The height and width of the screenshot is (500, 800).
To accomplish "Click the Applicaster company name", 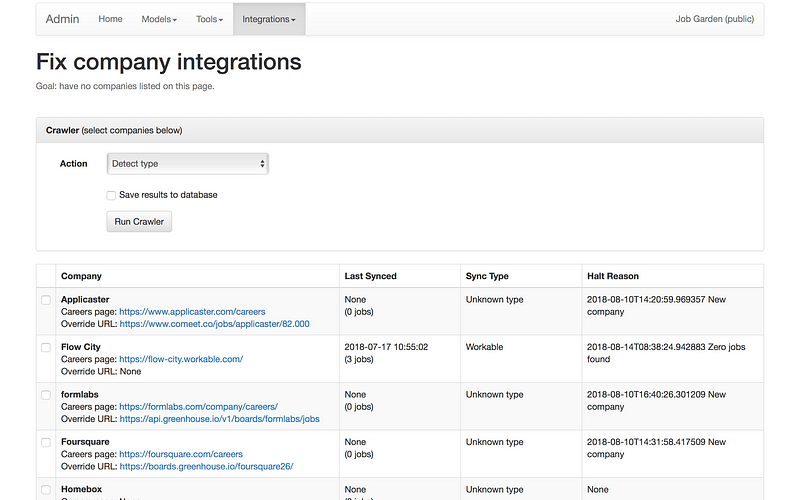I will tap(85, 299).
